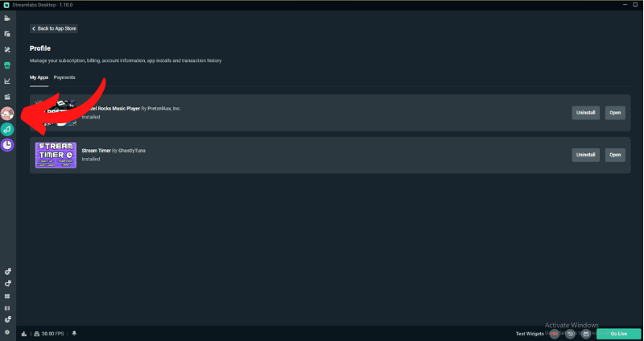Open the Editor camera icon in sidebar

tap(7, 18)
